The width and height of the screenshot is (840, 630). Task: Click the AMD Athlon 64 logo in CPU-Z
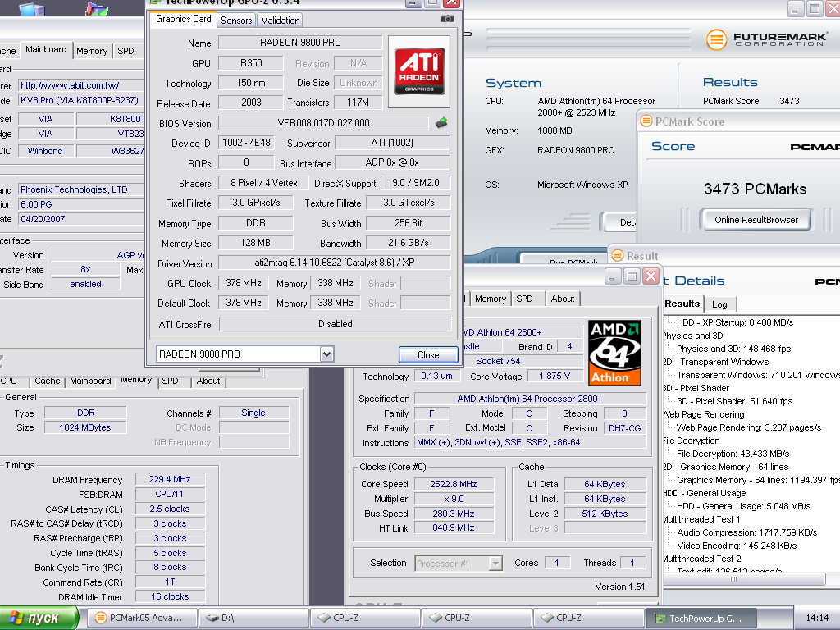(614, 353)
